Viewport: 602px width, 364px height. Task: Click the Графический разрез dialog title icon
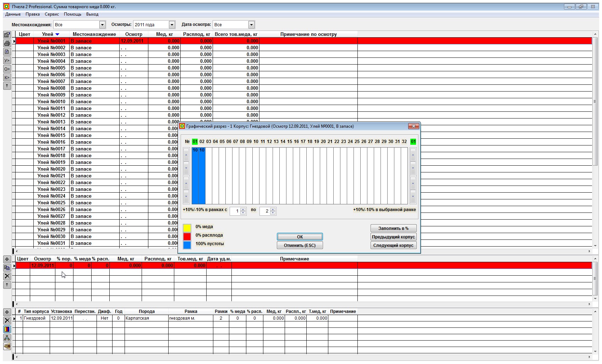tap(182, 126)
